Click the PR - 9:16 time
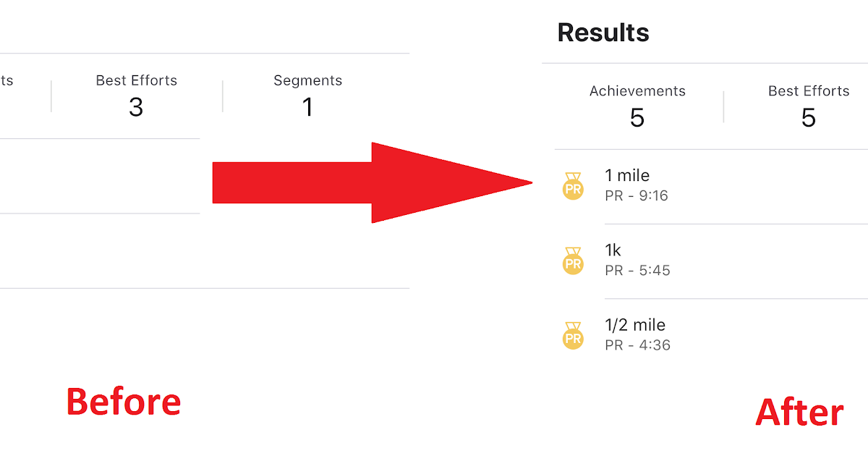The height and width of the screenshot is (456, 868). (x=637, y=195)
